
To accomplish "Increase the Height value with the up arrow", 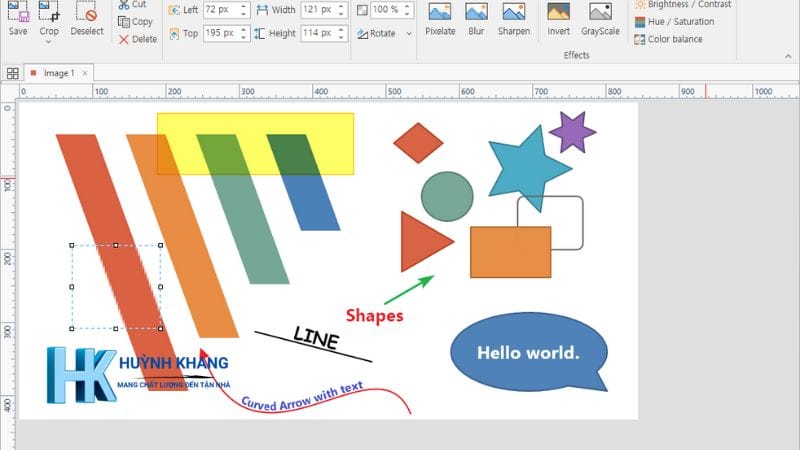I will (341, 30).
